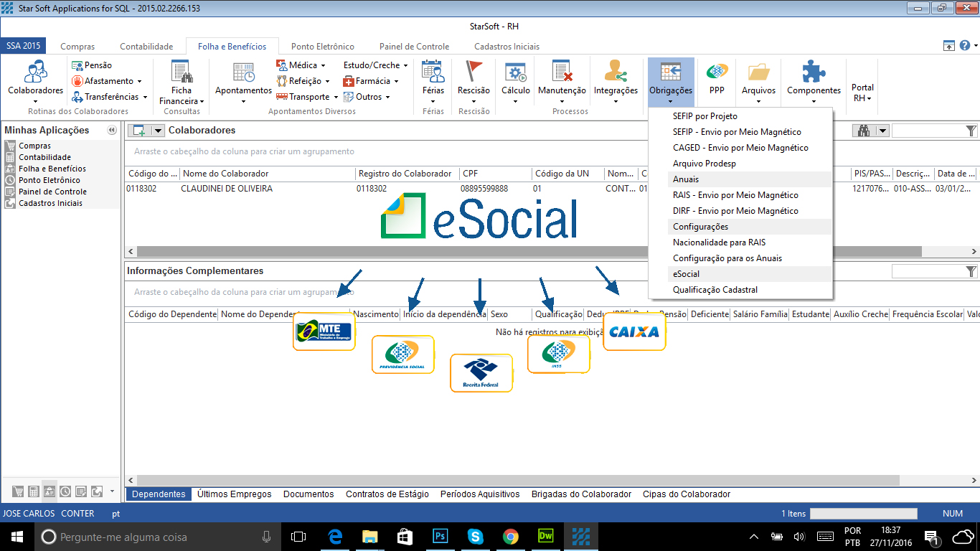Open the Manutenção process button

(562, 82)
